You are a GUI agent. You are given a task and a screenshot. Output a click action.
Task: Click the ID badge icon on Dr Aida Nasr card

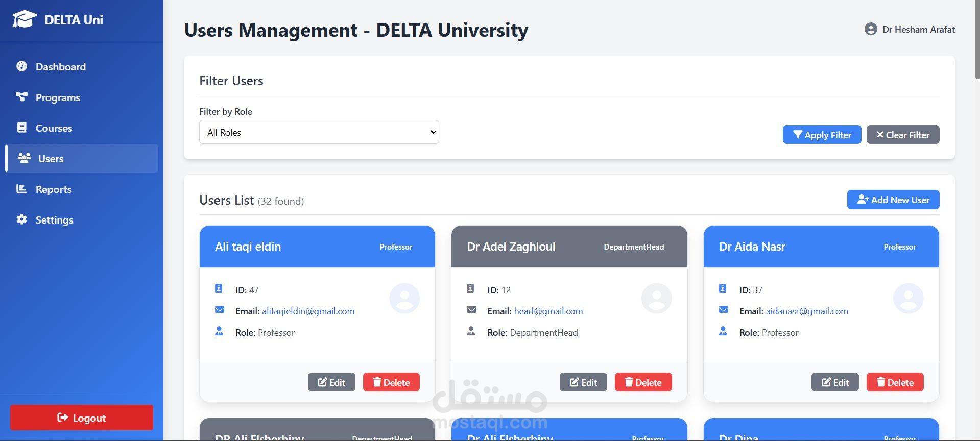(723, 289)
